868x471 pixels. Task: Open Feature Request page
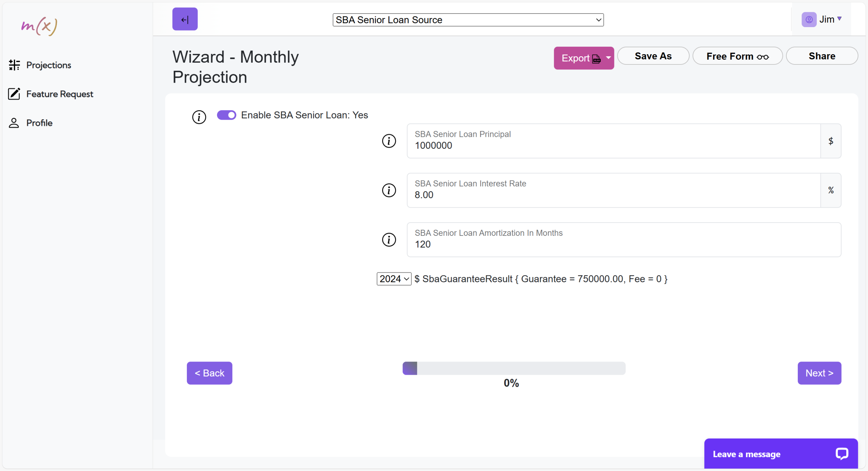point(51,94)
